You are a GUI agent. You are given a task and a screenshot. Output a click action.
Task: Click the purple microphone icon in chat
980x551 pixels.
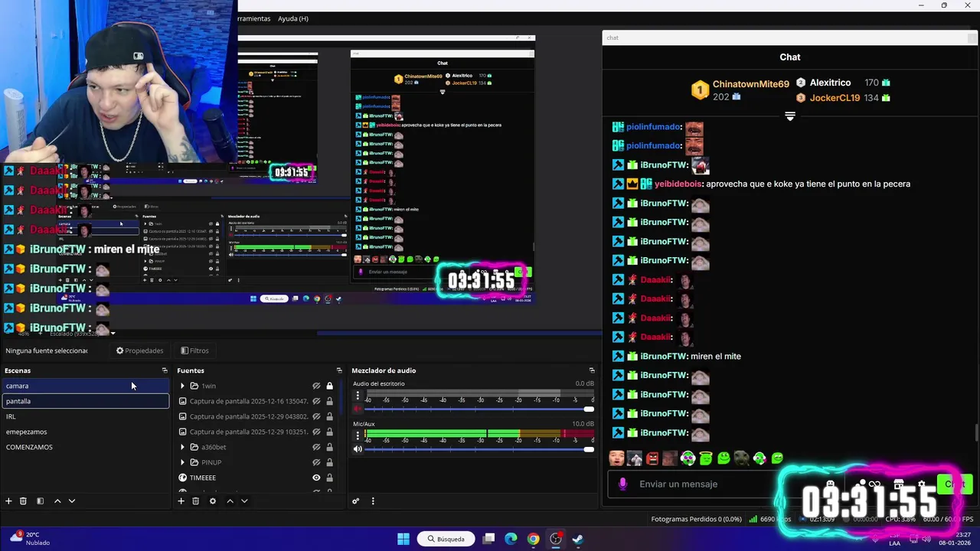pos(622,484)
